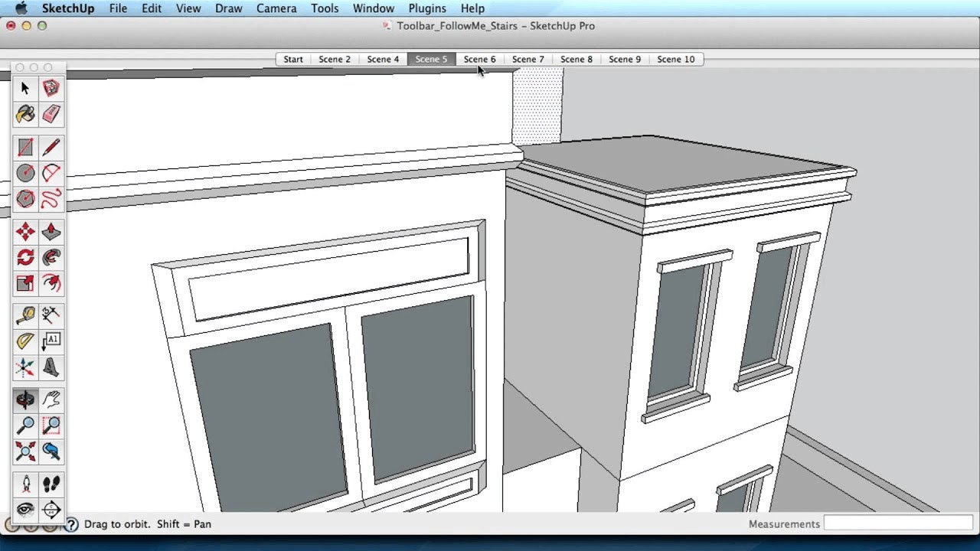Select the Freehand tool
Viewport: 980px width, 551px height.
click(51, 199)
